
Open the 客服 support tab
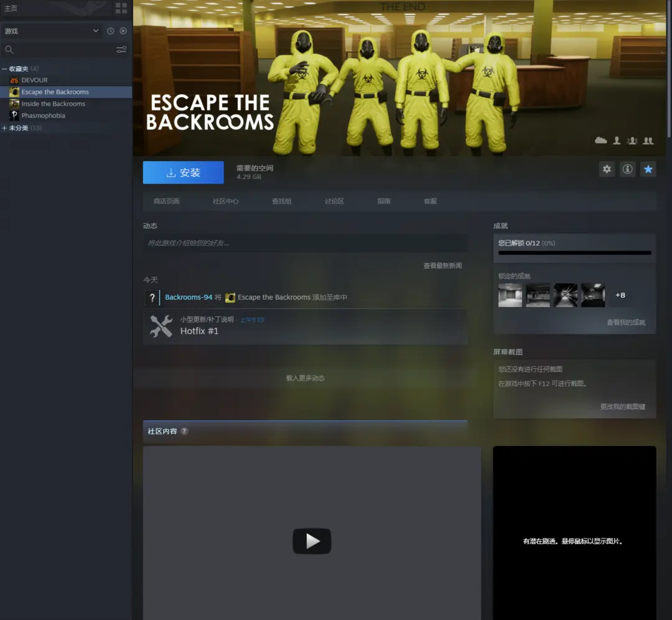[x=431, y=201]
